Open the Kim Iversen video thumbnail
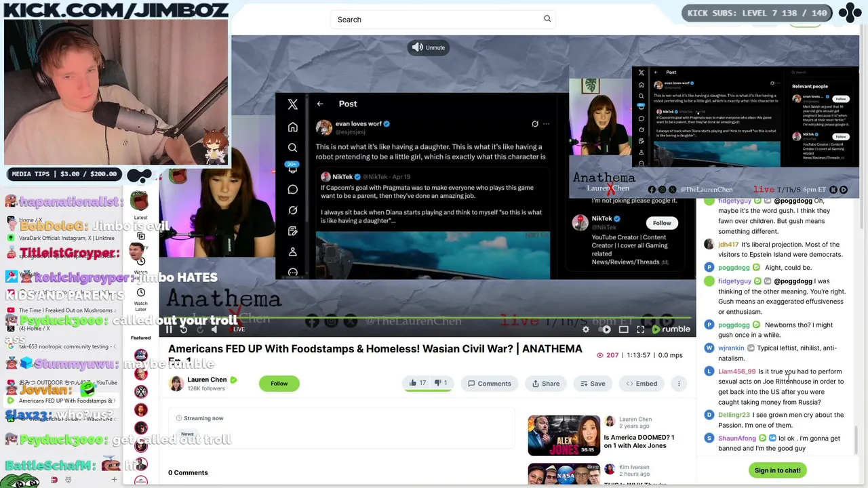 coord(564,474)
